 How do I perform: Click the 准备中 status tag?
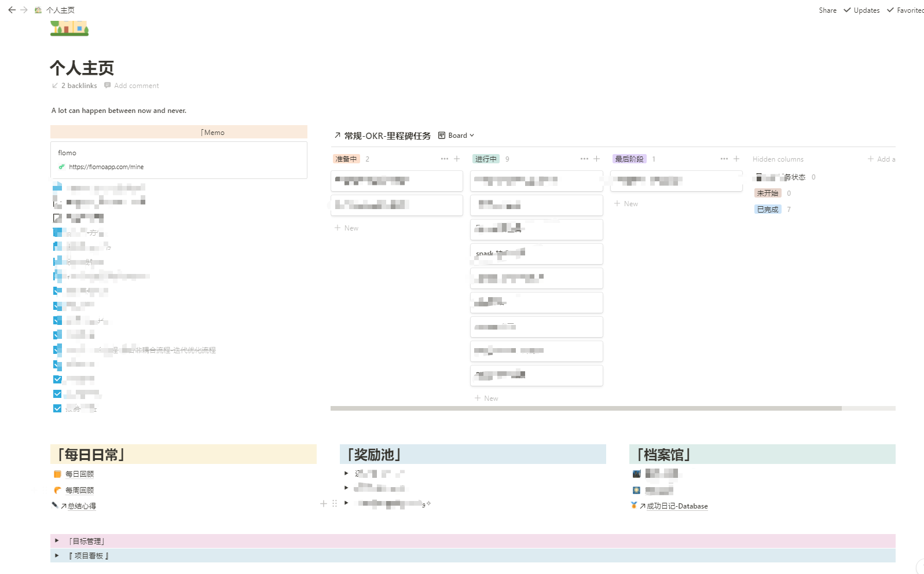point(346,159)
